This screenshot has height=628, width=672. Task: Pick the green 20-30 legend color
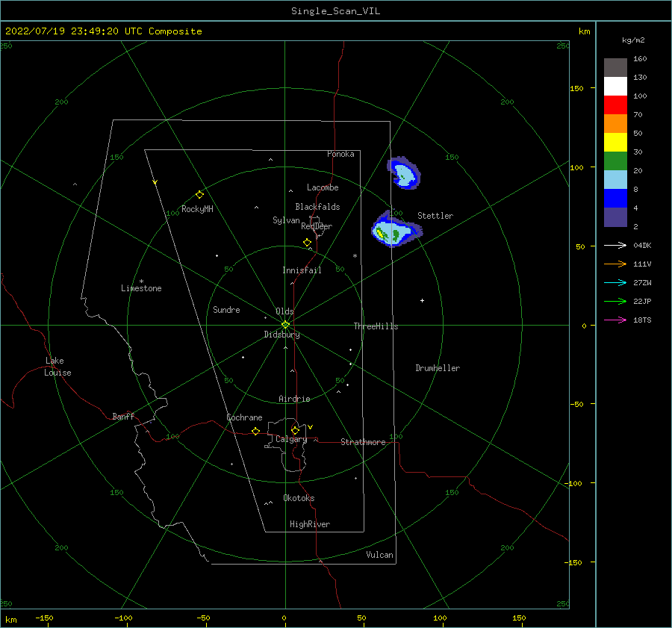pyautogui.click(x=615, y=161)
